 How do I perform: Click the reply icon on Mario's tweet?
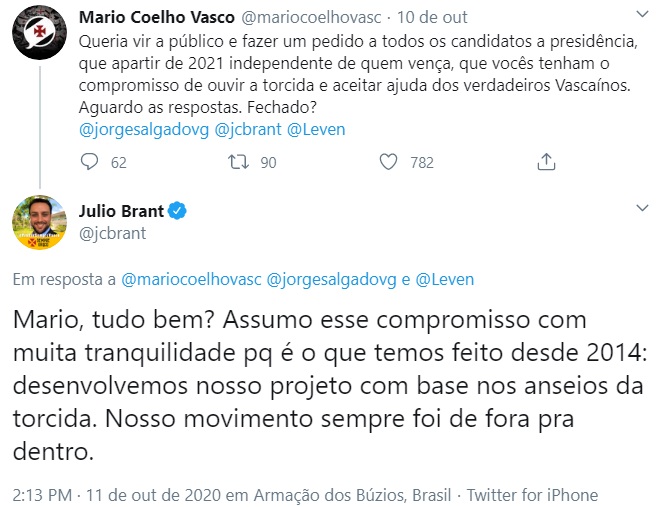90,162
